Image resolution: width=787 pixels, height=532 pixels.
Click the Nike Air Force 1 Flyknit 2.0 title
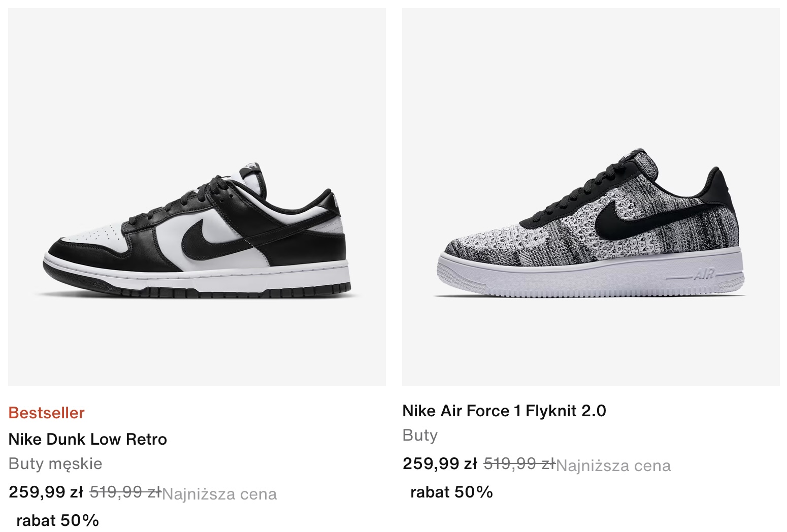point(504,411)
